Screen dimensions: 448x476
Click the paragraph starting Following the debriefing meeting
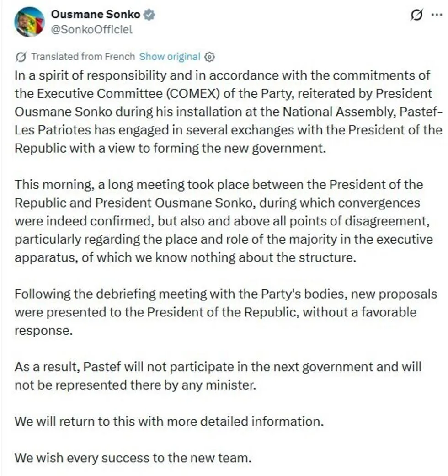pyautogui.click(x=226, y=312)
